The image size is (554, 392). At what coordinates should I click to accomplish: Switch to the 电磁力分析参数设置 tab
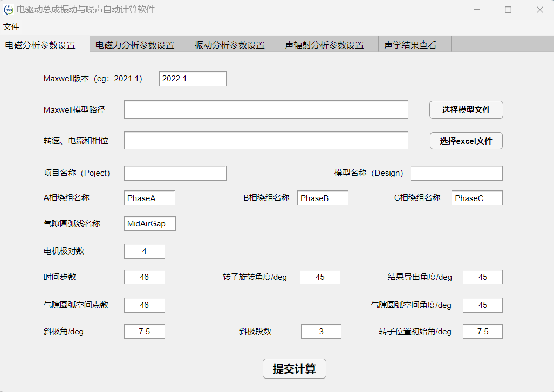[135, 45]
